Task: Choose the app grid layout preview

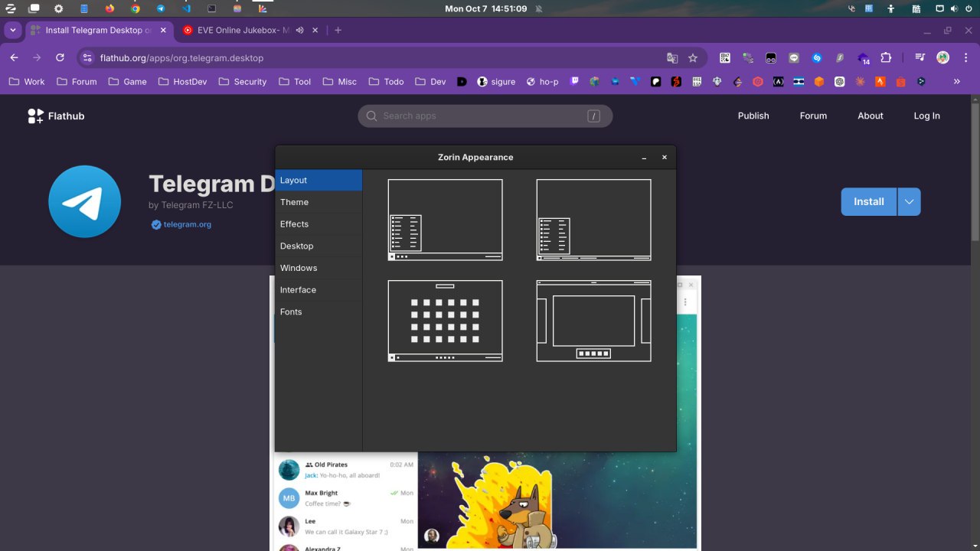Action: coord(445,321)
